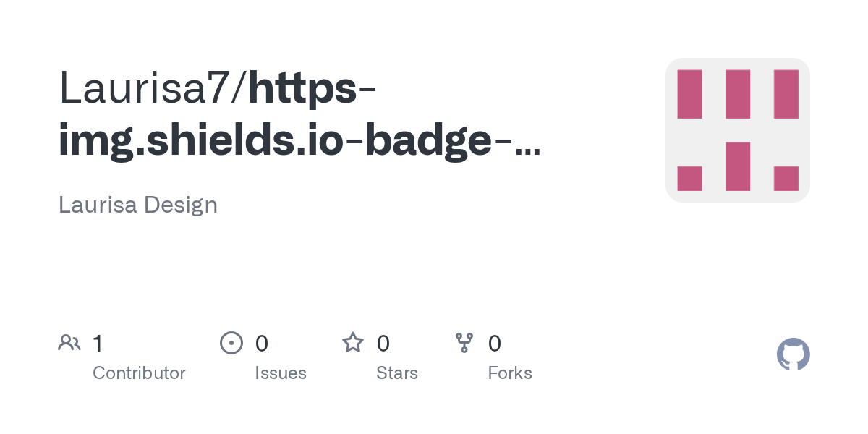Click the Laurisa Design description text
868x434 pixels.
click(138, 205)
